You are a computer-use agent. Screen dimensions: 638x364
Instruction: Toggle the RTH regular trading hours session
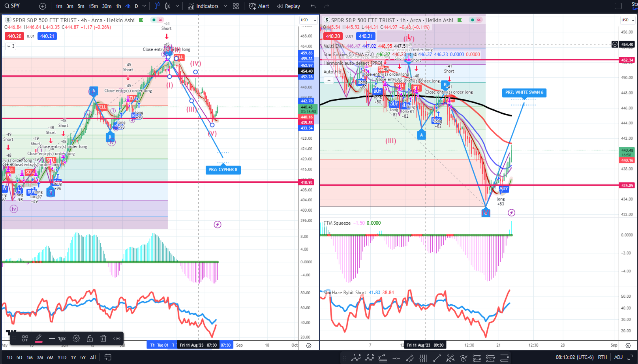coord(602,357)
